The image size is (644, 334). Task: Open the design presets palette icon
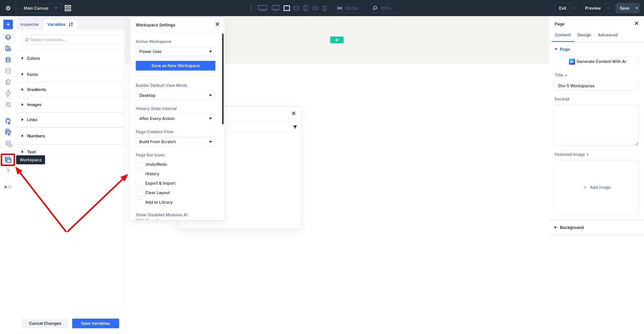[x=8, y=48]
